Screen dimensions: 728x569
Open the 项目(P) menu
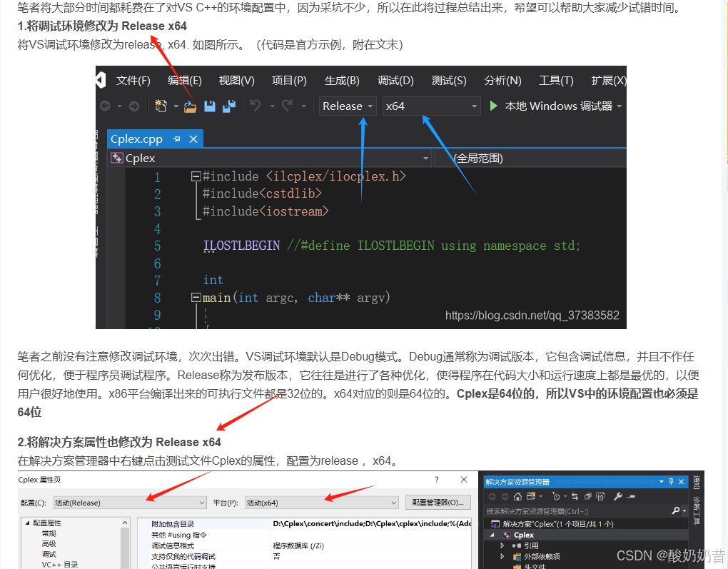click(289, 81)
